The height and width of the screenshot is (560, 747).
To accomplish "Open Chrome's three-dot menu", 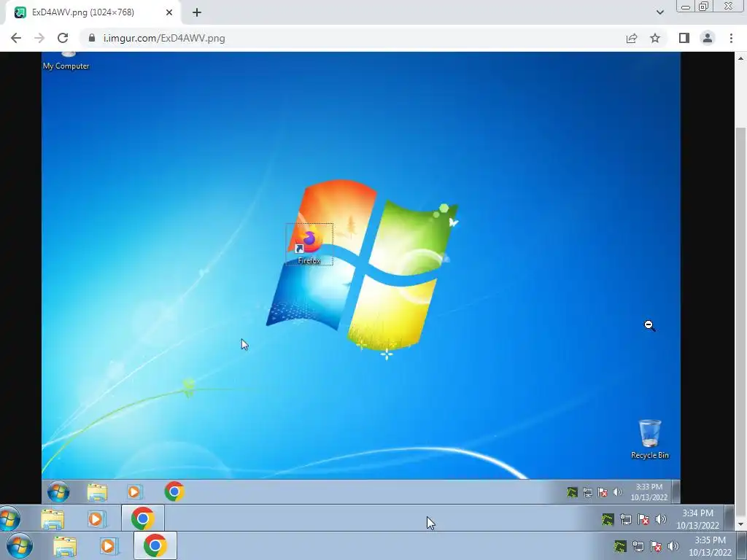I will click(731, 38).
